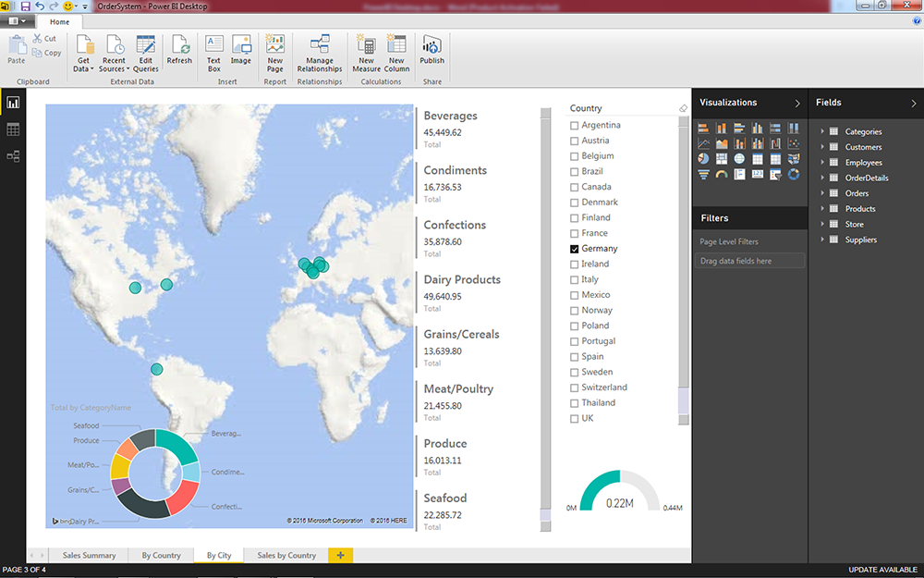The width and height of the screenshot is (924, 578).
Task: Insert an Image
Action: pyautogui.click(x=240, y=50)
